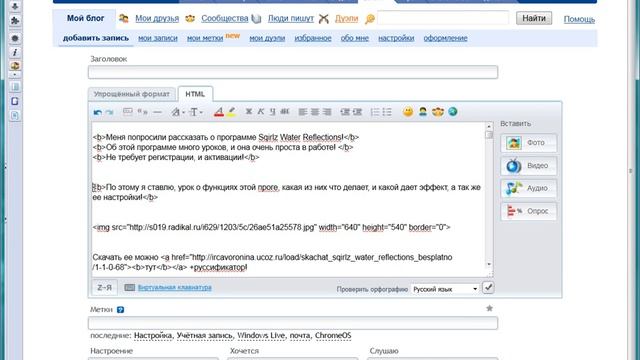Click the undo arrow in editor toolbar
This screenshot has width=640, height=360.
pos(98,112)
